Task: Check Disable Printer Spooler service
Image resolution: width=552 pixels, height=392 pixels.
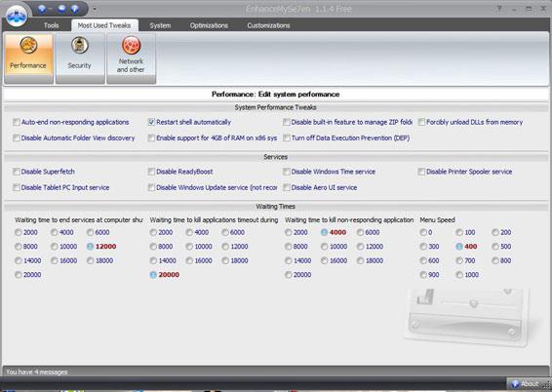Action: [421, 172]
